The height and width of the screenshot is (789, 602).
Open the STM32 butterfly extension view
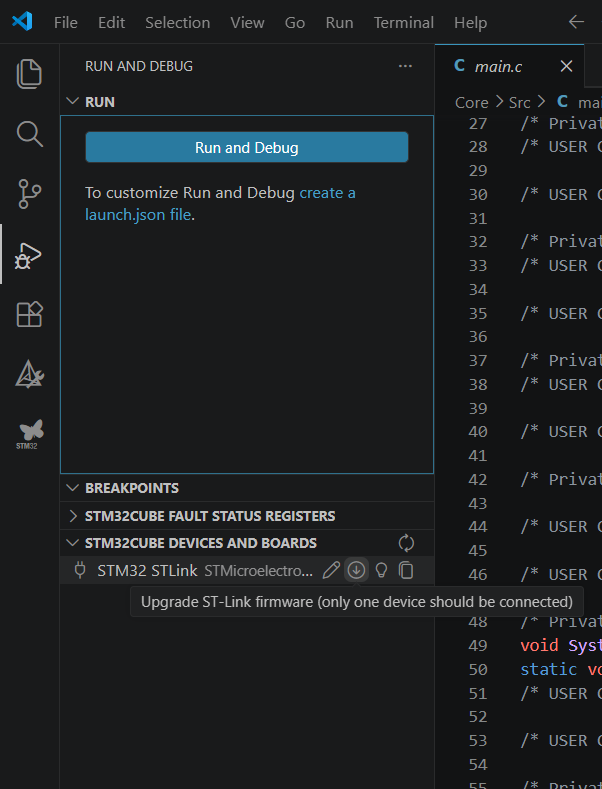click(x=30, y=434)
